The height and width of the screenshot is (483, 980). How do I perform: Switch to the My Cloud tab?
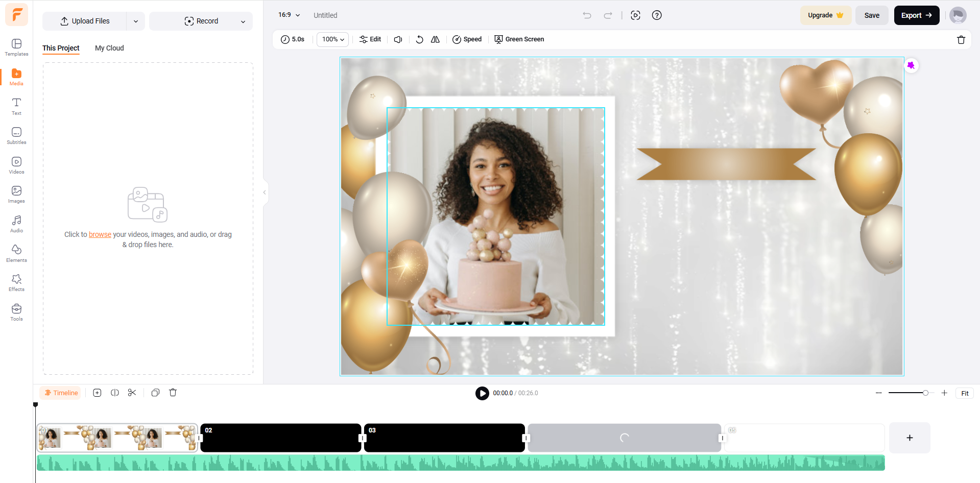click(109, 48)
